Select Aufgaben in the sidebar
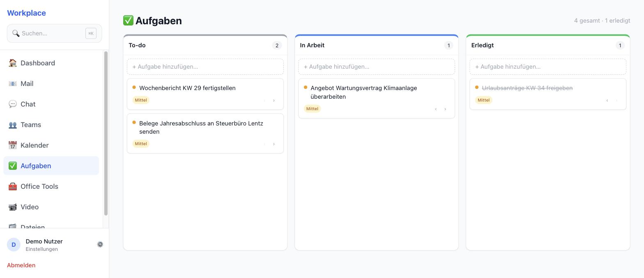Screen dimensions: 644x278 tap(51, 166)
